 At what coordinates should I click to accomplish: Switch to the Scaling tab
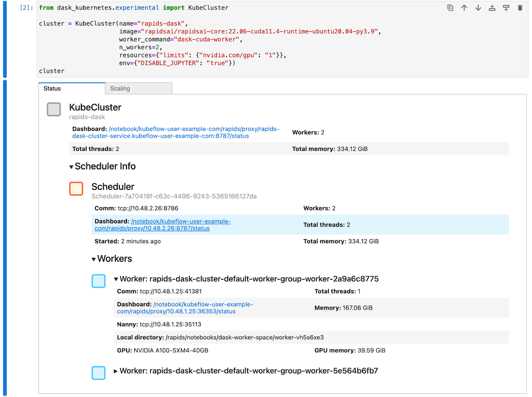tap(139, 88)
